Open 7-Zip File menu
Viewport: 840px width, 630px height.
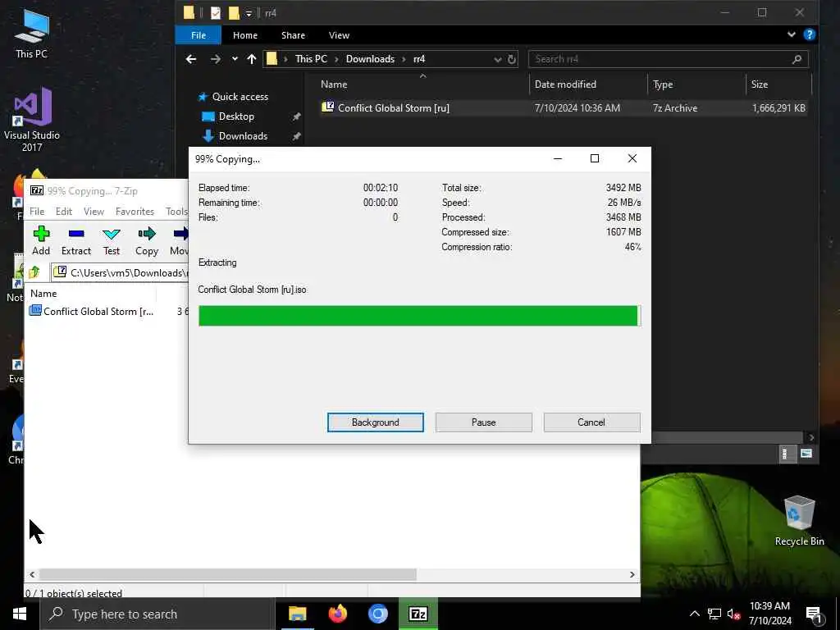pos(37,212)
